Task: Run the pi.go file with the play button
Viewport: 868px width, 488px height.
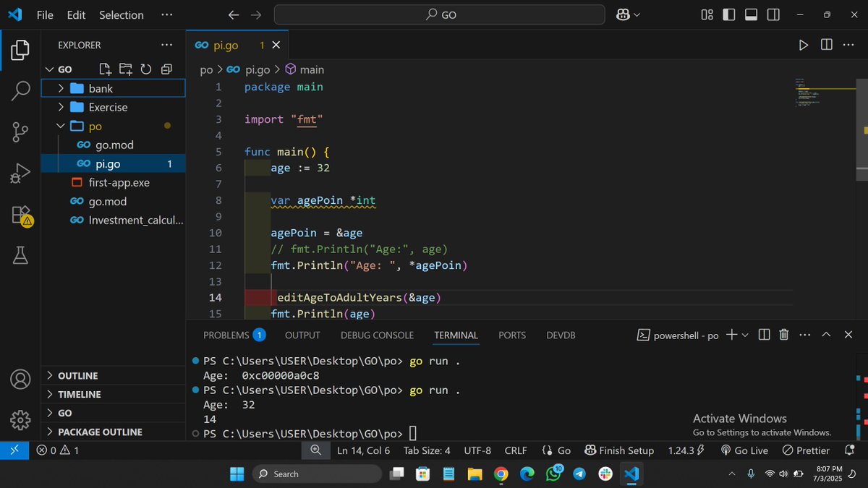Action: [x=803, y=45]
